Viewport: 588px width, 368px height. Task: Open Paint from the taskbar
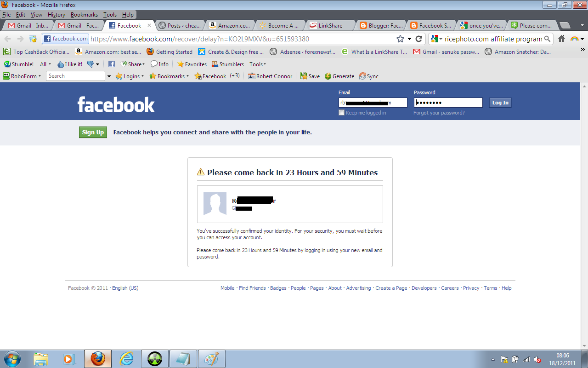[212, 359]
